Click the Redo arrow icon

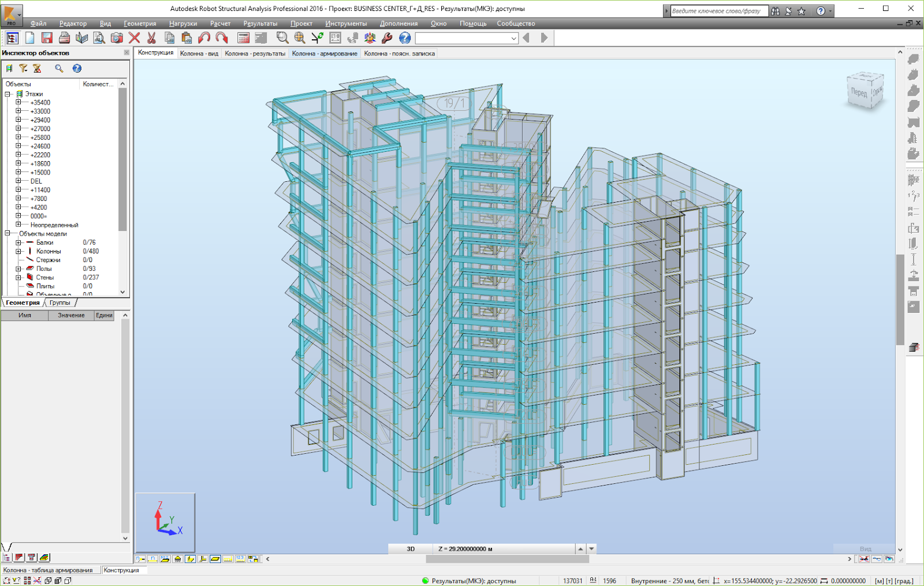(x=222, y=38)
